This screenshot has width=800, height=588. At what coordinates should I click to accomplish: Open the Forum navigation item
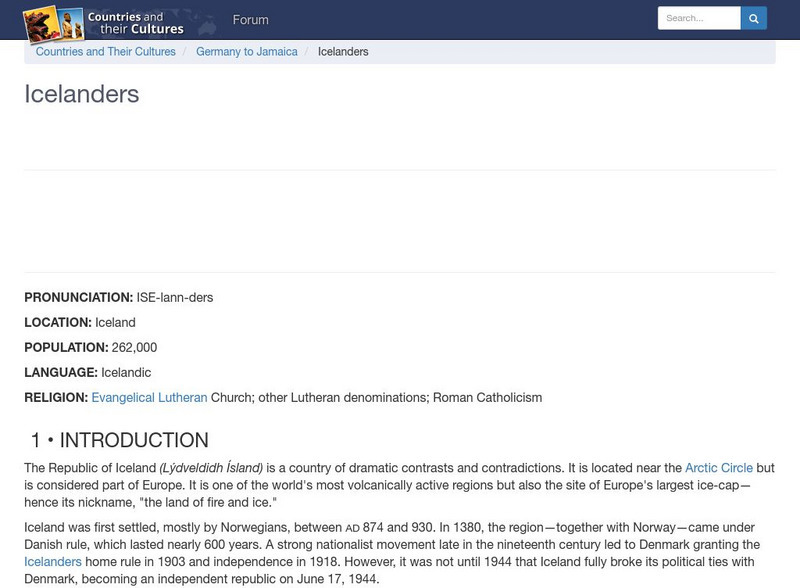[x=250, y=20]
